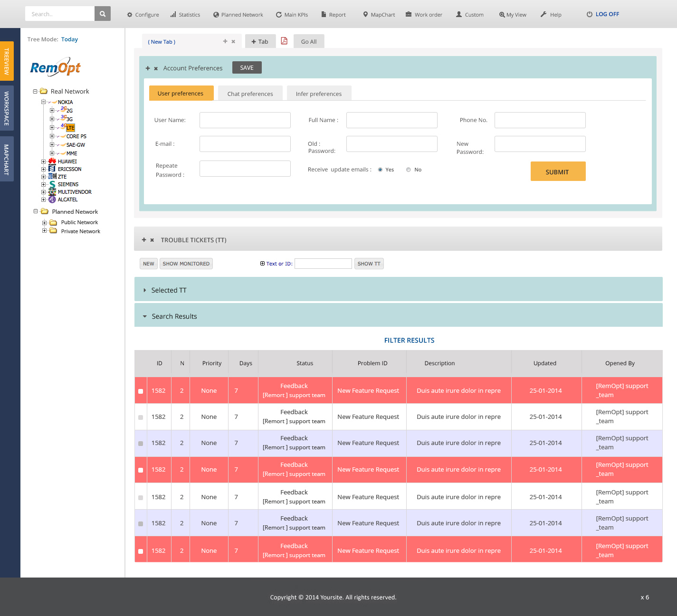Collapse the Search Results section
Viewport: 677px width, 616px height.
click(x=145, y=316)
